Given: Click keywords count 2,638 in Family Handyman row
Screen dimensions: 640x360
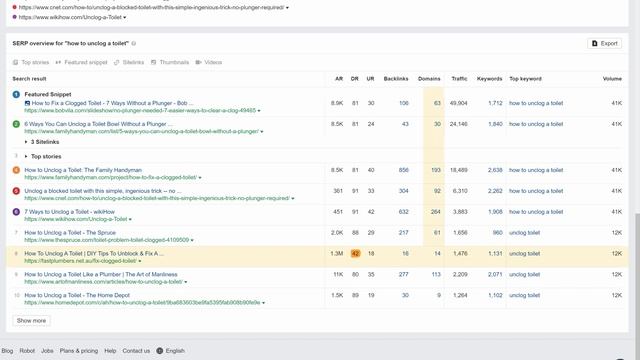Looking at the screenshot, I should (495, 170).
